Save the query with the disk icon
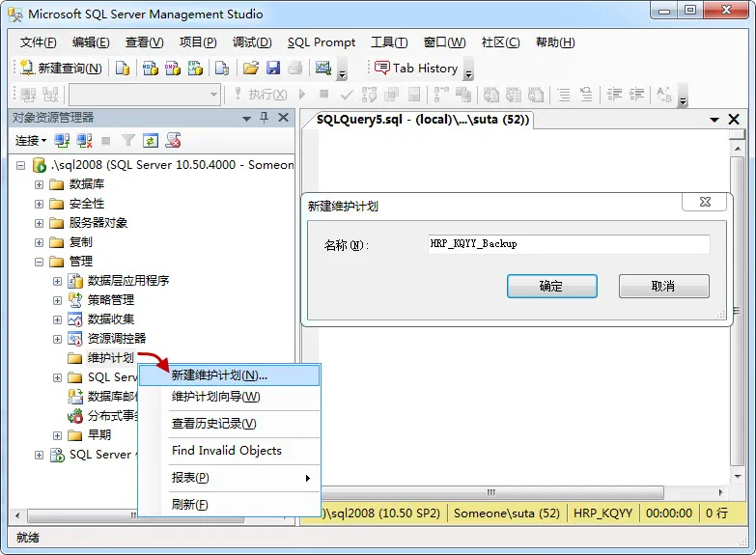The image size is (756, 555). pyautogui.click(x=273, y=68)
